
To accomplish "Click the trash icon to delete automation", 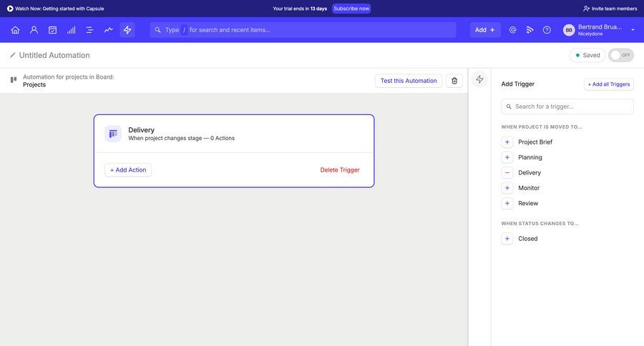I will [454, 81].
